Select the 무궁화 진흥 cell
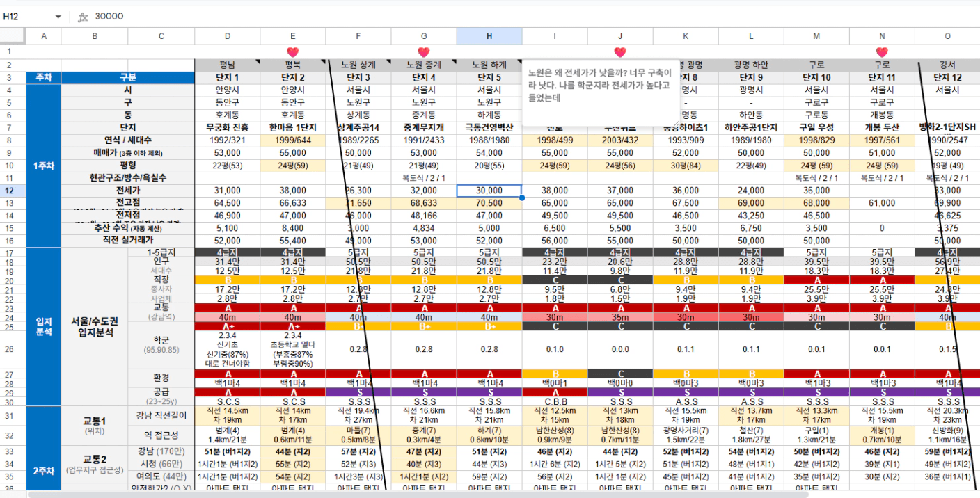 pos(227,128)
